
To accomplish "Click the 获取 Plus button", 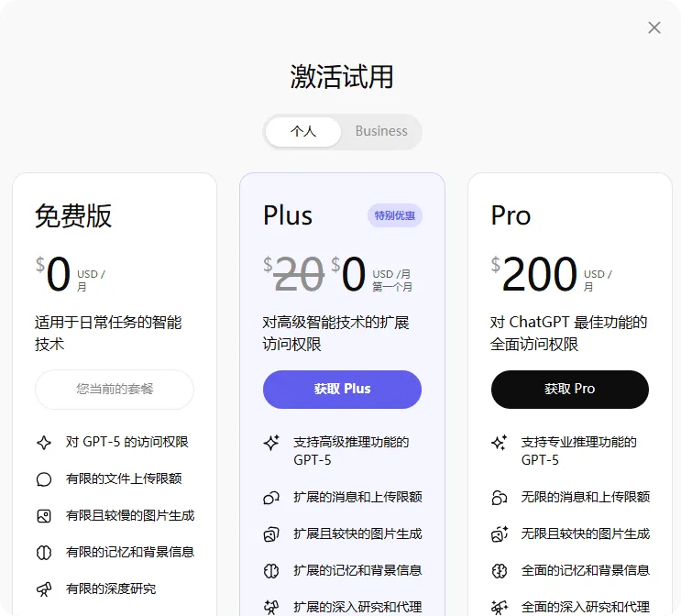I will point(342,390).
